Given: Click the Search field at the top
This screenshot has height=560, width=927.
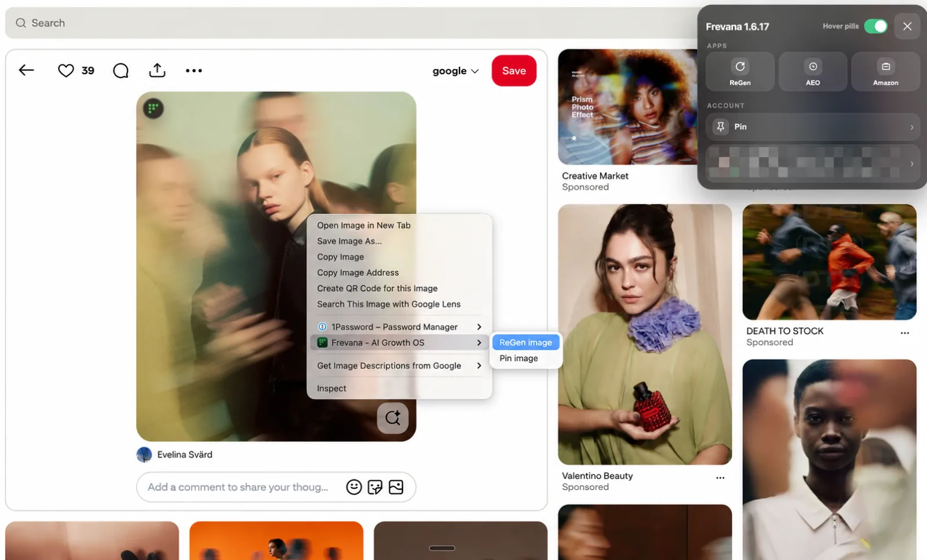Looking at the screenshot, I should click(x=351, y=23).
